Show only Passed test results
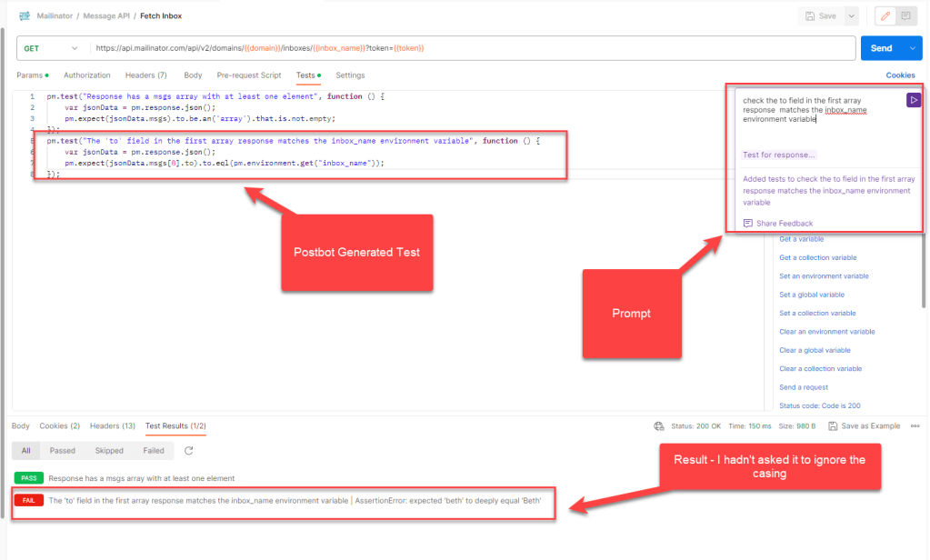 (x=63, y=451)
